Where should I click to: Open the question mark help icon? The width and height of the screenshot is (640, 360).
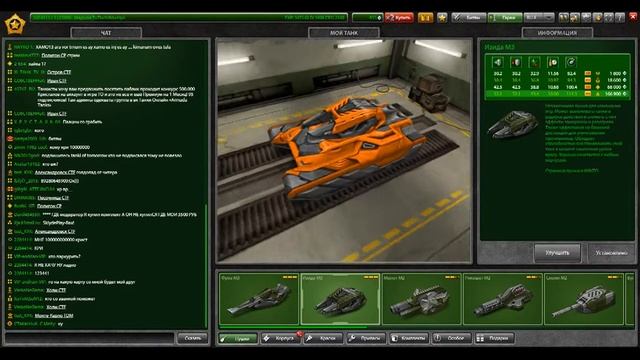tap(620, 18)
